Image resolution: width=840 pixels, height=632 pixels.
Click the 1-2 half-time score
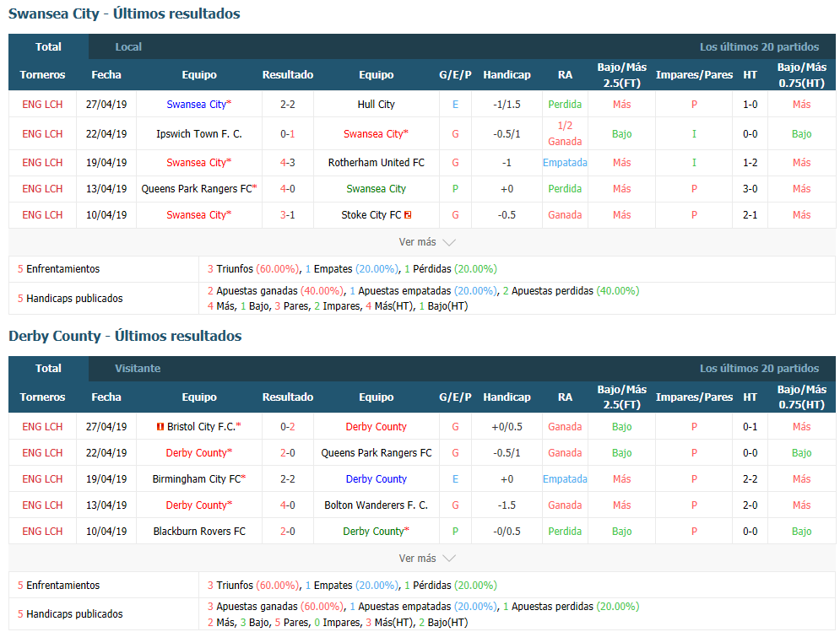[750, 162]
